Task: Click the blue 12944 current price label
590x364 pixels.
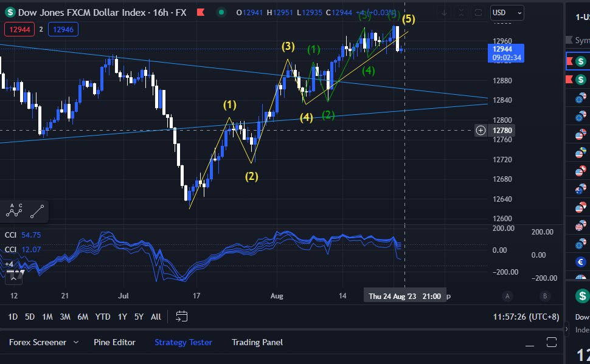Action: pos(505,53)
